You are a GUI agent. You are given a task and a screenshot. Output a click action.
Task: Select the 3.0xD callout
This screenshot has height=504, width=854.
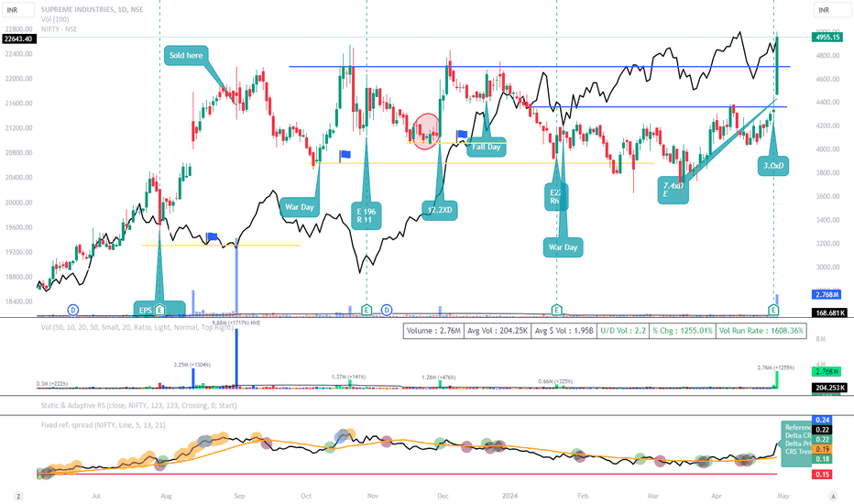pos(772,166)
